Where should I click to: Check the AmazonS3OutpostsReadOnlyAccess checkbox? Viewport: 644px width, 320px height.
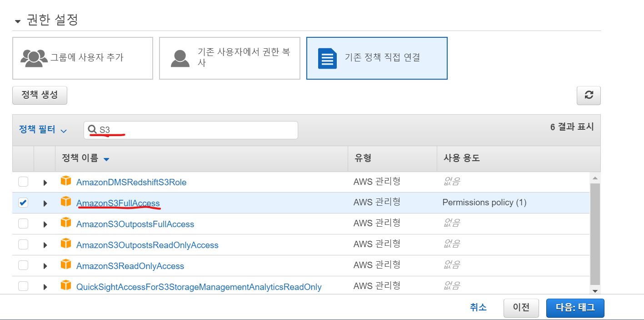point(23,245)
